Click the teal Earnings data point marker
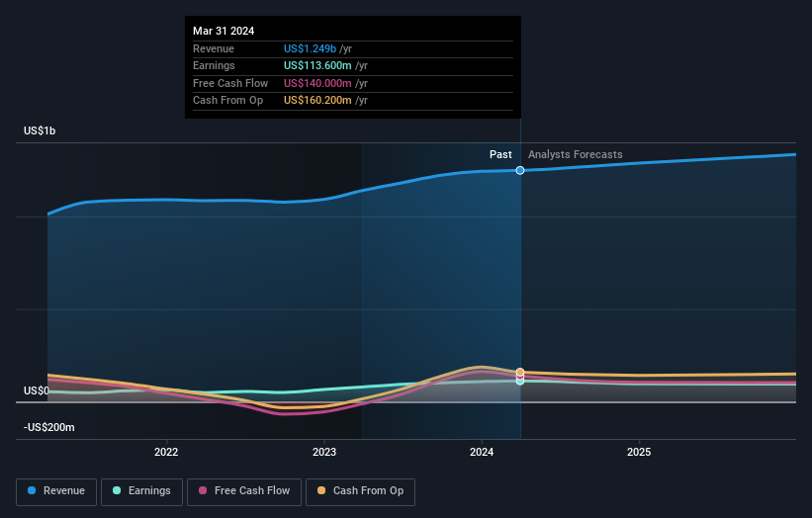Viewport: 812px width, 518px height. [x=520, y=382]
